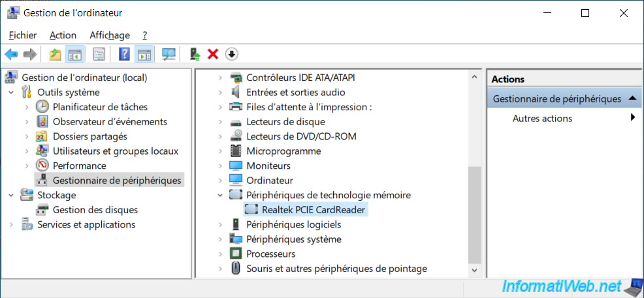The width and height of the screenshot is (644, 298).
Task: Expand Services et applications node
Action: [x=11, y=224]
